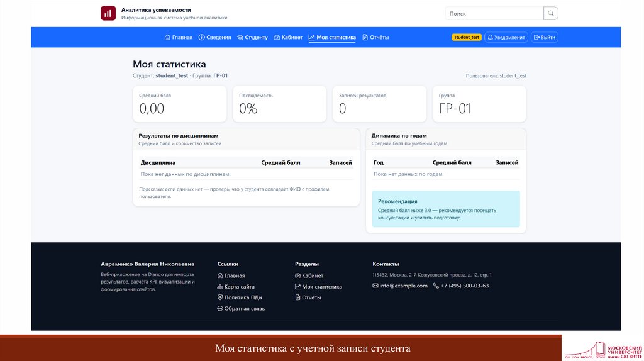This screenshot has width=644, height=361.
Task: Click the chart icon beside footer Моя статистика
Action: pyautogui.click(x=297, y=287)
